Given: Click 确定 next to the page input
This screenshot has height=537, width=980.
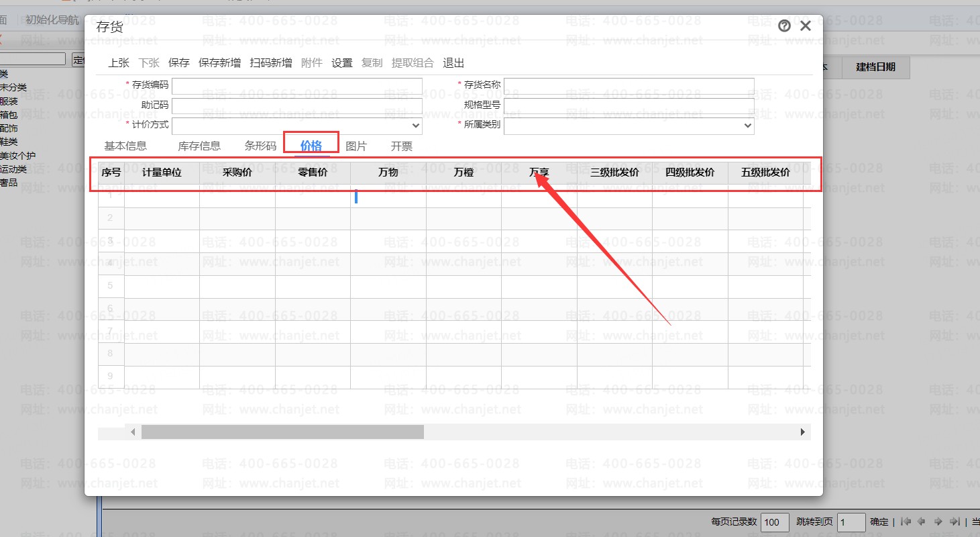Looking at the screenshot, I should click(x=879, y=522).
